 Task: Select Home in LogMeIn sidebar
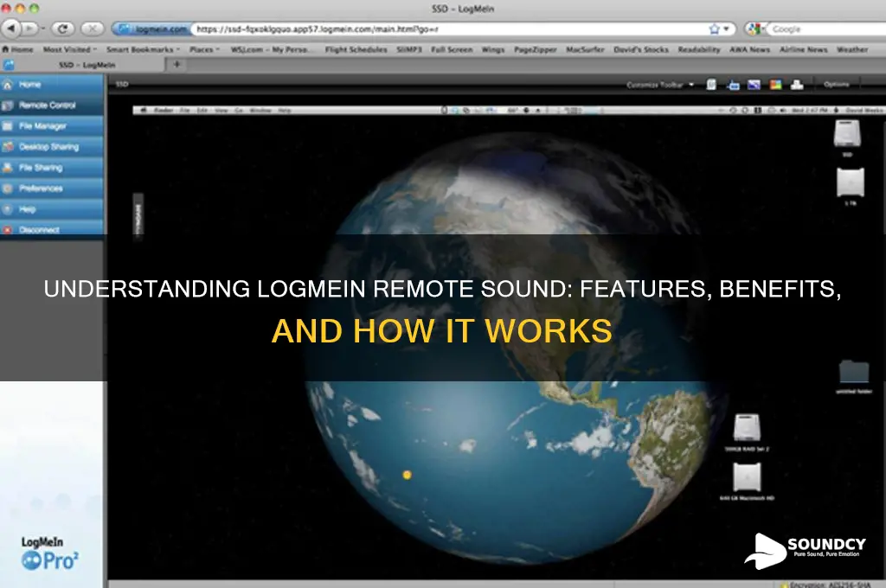[x=51, y=84]
